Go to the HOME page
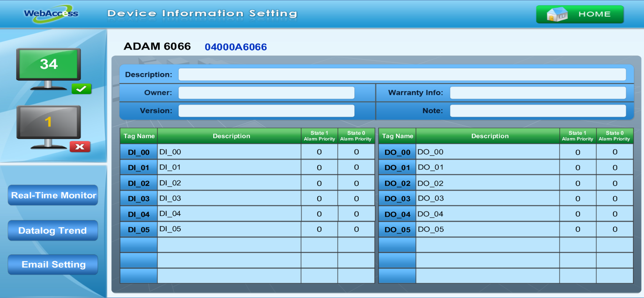This screenshot has width=644, height=298. click(580, 14)
